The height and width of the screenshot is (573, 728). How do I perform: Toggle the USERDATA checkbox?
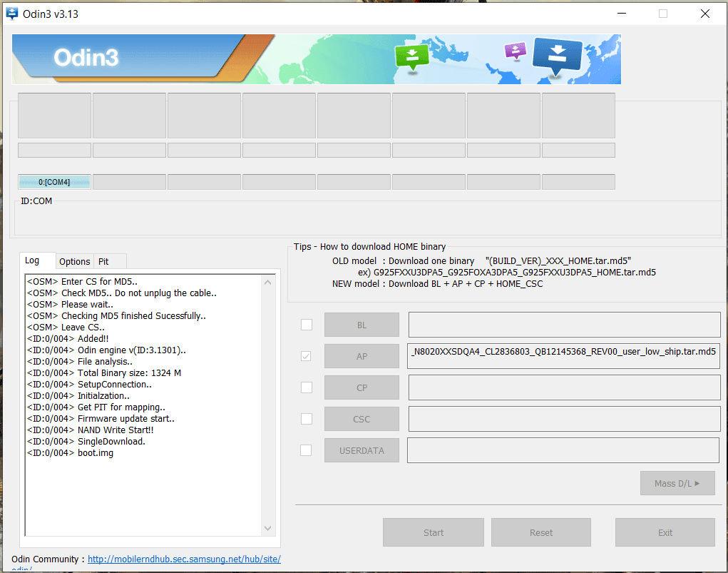tap(306, 450)
